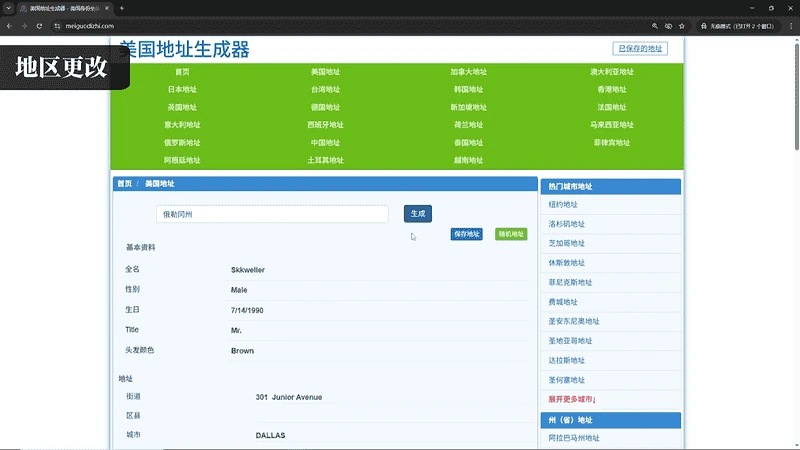Screen dimensions: 800x450
Task: Open 达拉斯地址 in hot cities
Action: point(567,360)
